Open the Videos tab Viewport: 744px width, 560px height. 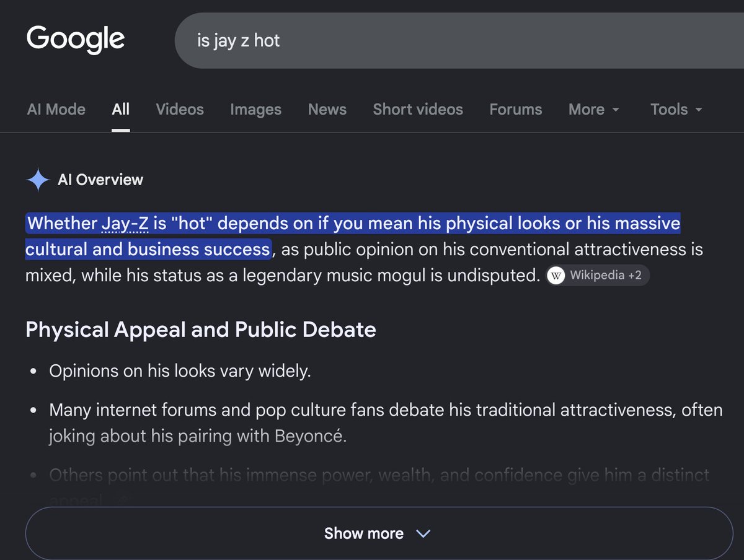coord(180,110)
